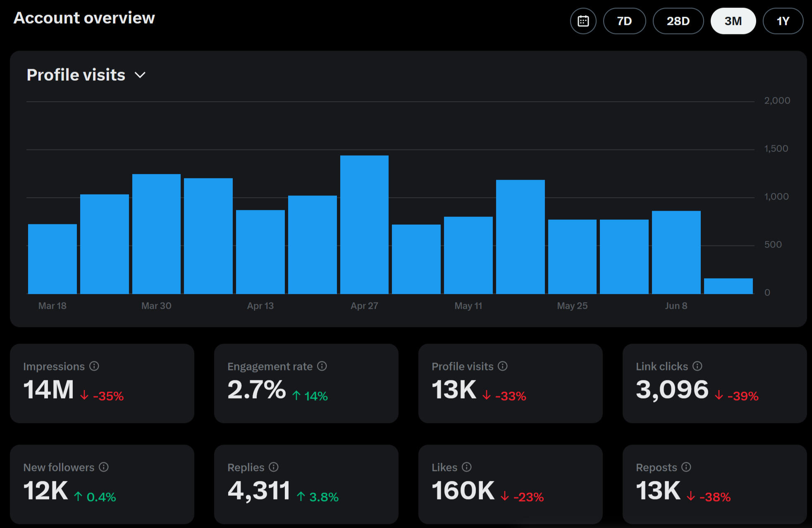Expand the chart metric dropdown chevron
812x528 pixels.
[140, 75]
